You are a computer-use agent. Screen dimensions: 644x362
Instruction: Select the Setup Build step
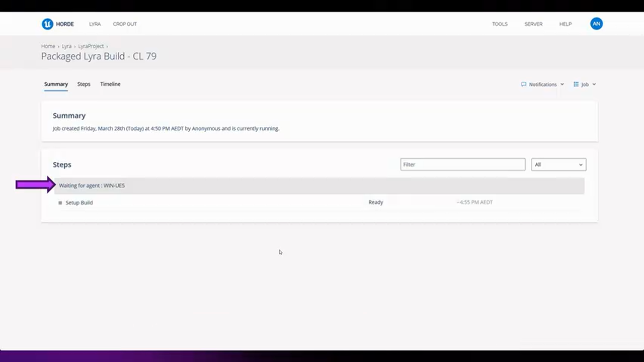tap(79, 203)
